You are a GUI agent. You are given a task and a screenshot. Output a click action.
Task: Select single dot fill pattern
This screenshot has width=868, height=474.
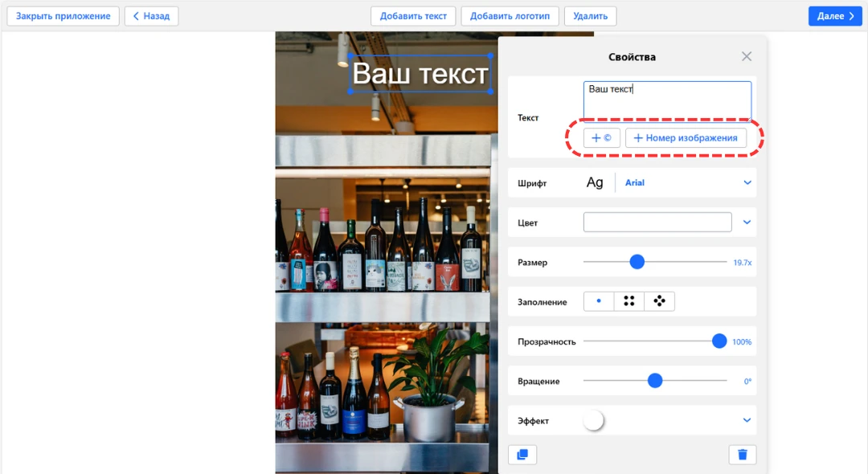pyautogui.click(x=599, y=301)
